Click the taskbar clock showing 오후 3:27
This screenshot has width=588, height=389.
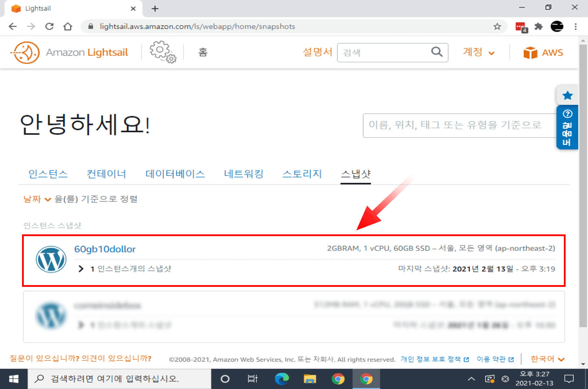[534, 379]
